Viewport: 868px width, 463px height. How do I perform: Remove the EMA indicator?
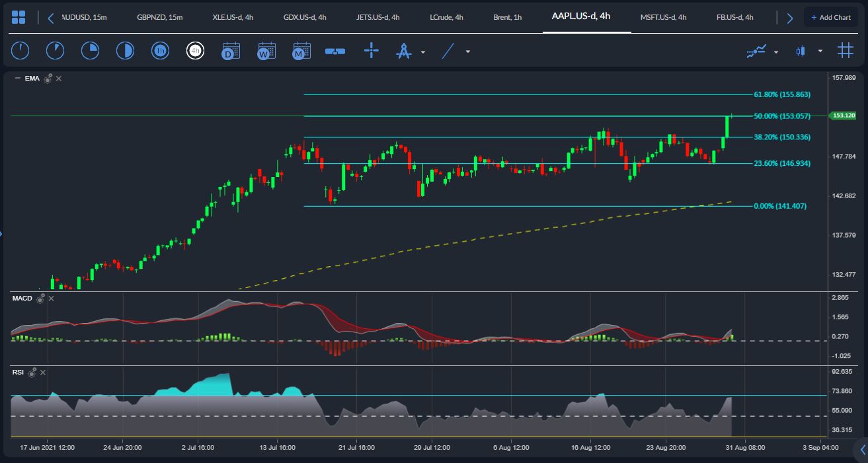coord(59,79)
